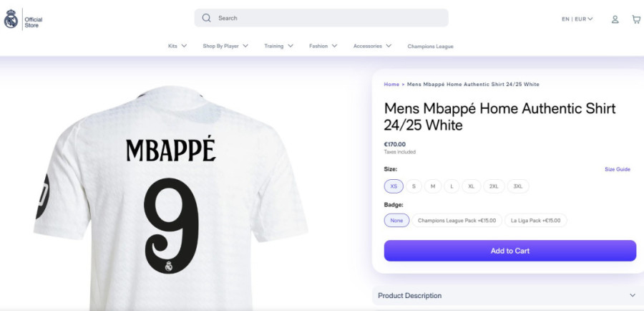Select the None badge option
This screenshot has width=644, height=311.
[x=396, y=221]
